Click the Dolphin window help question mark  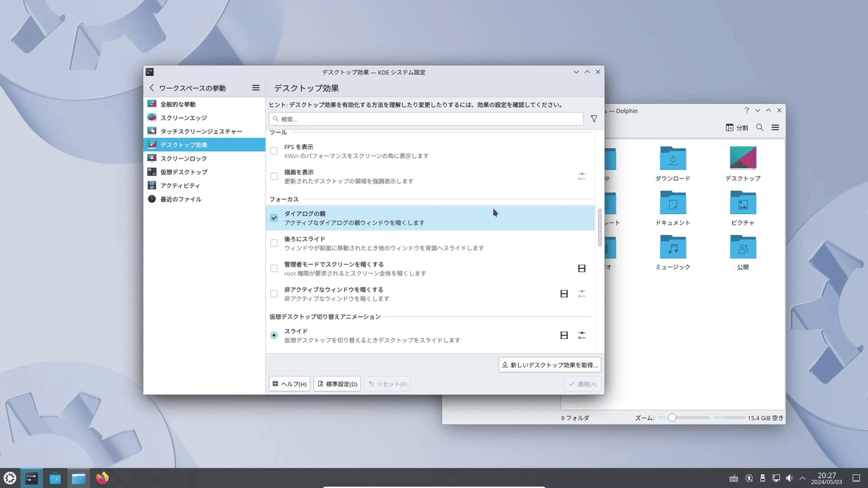pyautogui.click(x=746, y=111)
